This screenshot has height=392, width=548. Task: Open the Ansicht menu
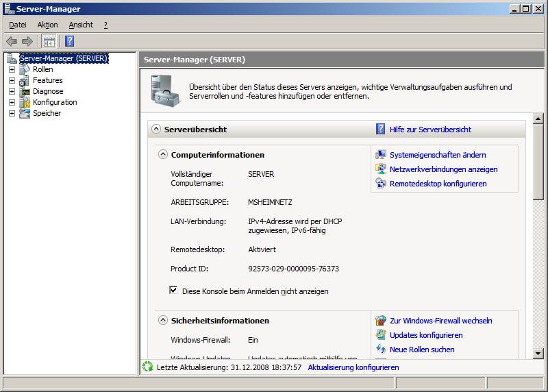click(81, 25)
